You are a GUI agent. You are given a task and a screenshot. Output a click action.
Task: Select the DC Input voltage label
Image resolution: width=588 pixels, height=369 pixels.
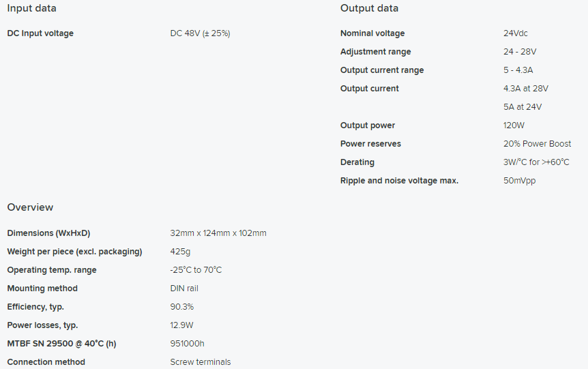coord(40,33)
